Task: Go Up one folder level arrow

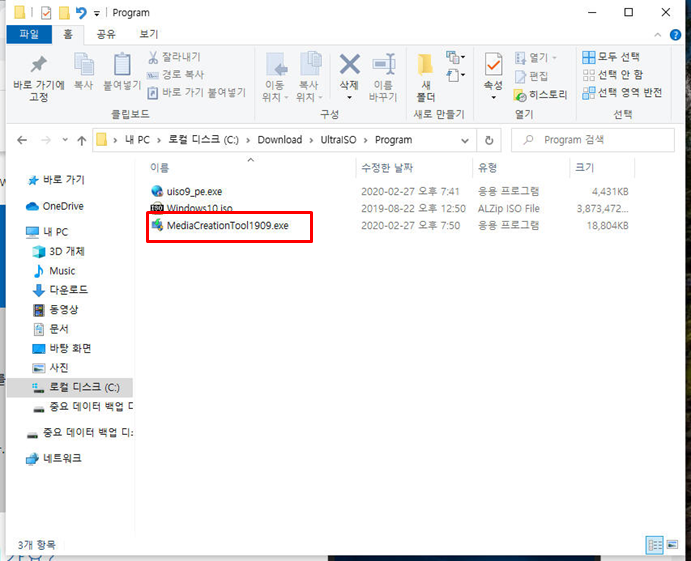Action: pyautogui.click(x=82, y=141)
